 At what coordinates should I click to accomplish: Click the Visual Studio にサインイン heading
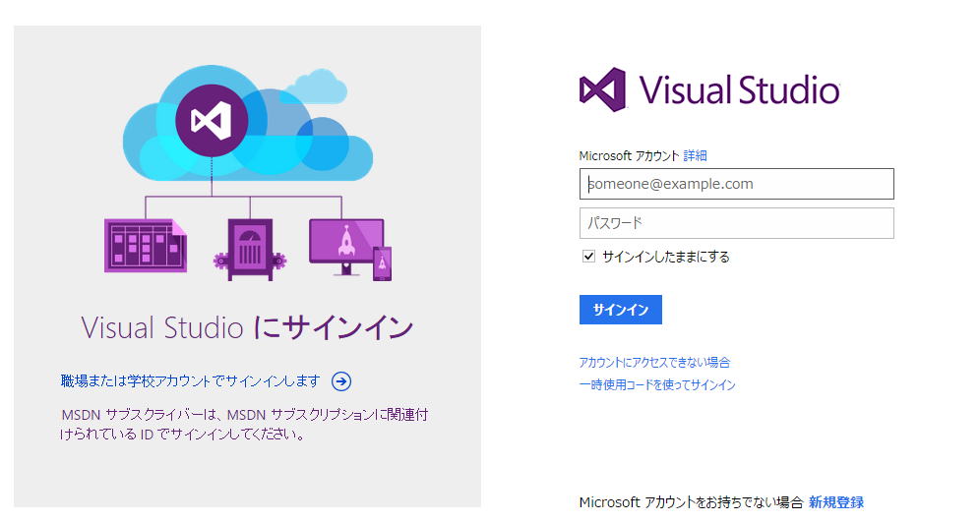coord(247,327)
